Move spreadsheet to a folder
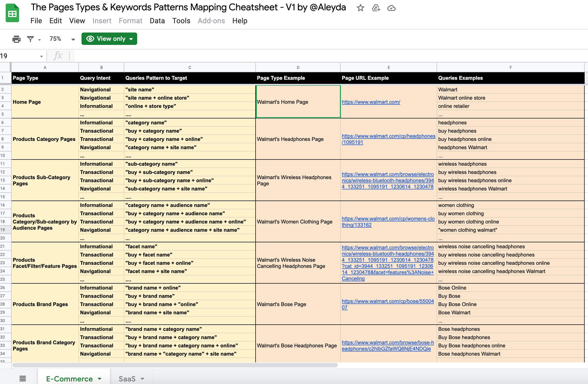 [x=375, y=8]
